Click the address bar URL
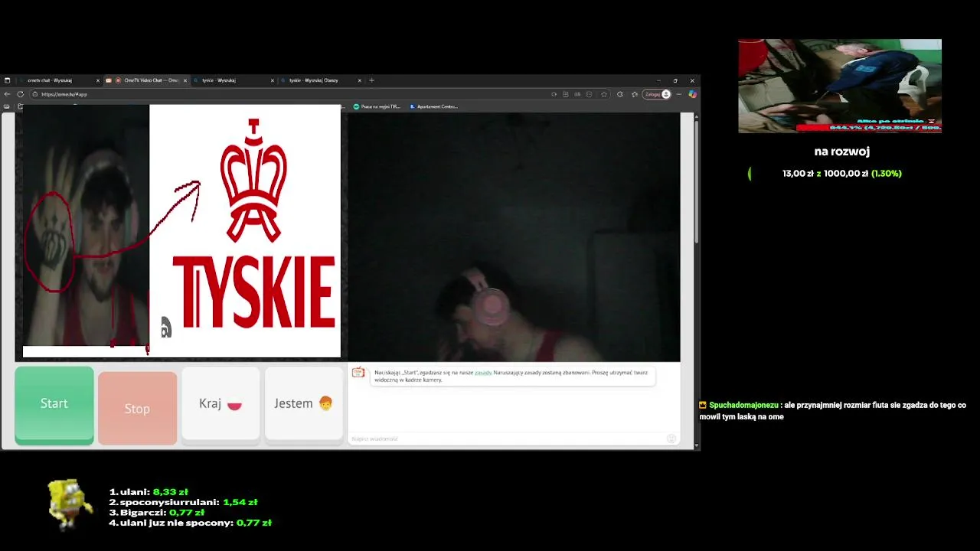 tap(64, 94)
